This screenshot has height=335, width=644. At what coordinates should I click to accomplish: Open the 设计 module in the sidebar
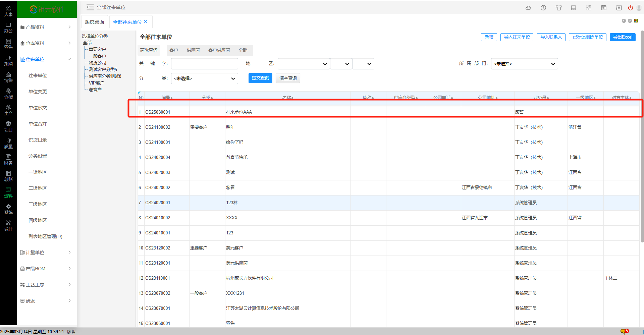tap(8, 225)
